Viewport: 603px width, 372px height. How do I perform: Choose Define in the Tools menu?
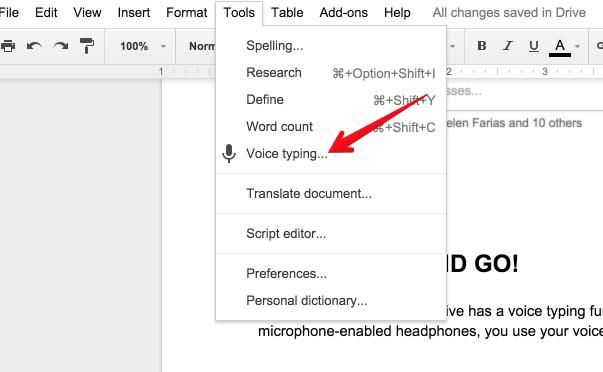click(331, 100)
